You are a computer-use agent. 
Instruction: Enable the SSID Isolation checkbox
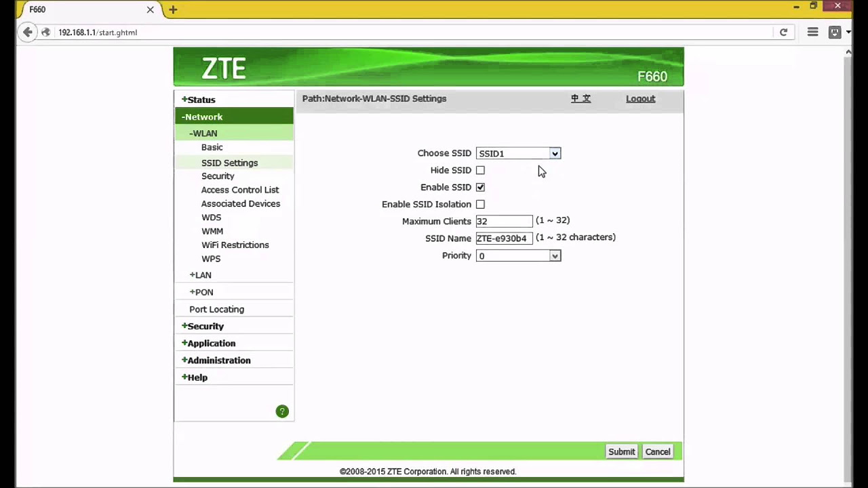(x=480, y=204)
